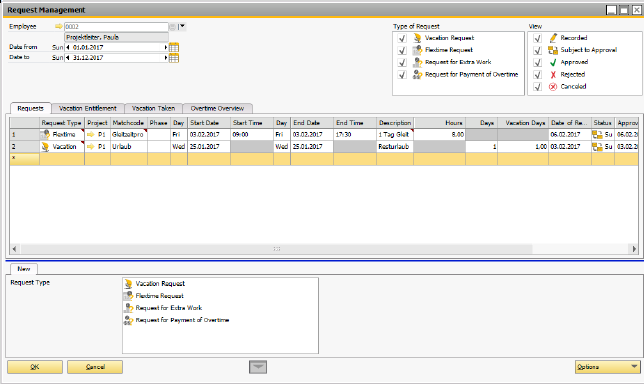Click the Employee number input field

click(x=116, y=27)
